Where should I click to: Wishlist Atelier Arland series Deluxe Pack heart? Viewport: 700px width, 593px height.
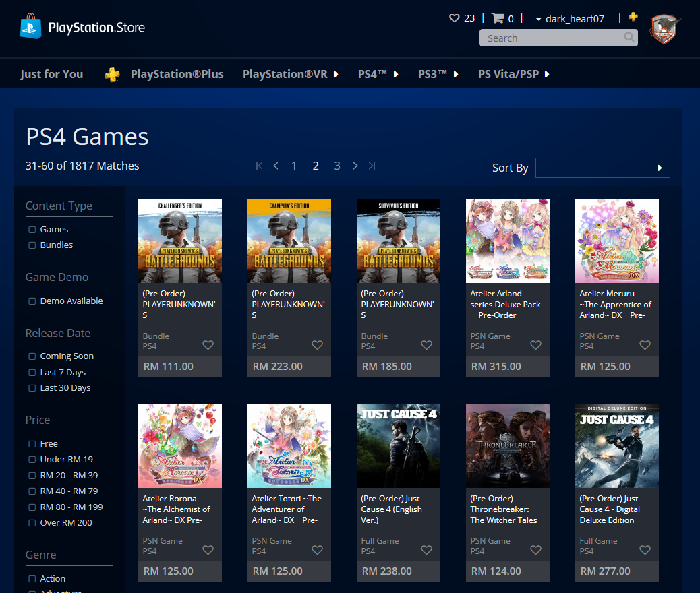(x=535, y=345)
